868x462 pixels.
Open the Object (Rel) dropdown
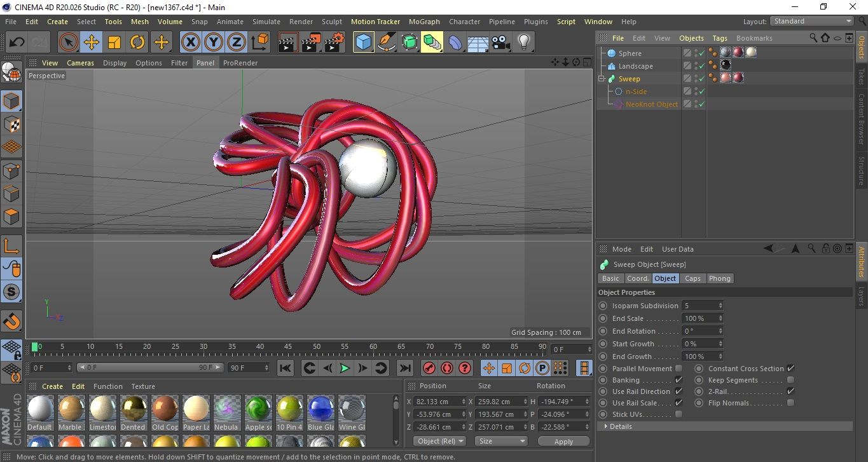click(440, 441)
